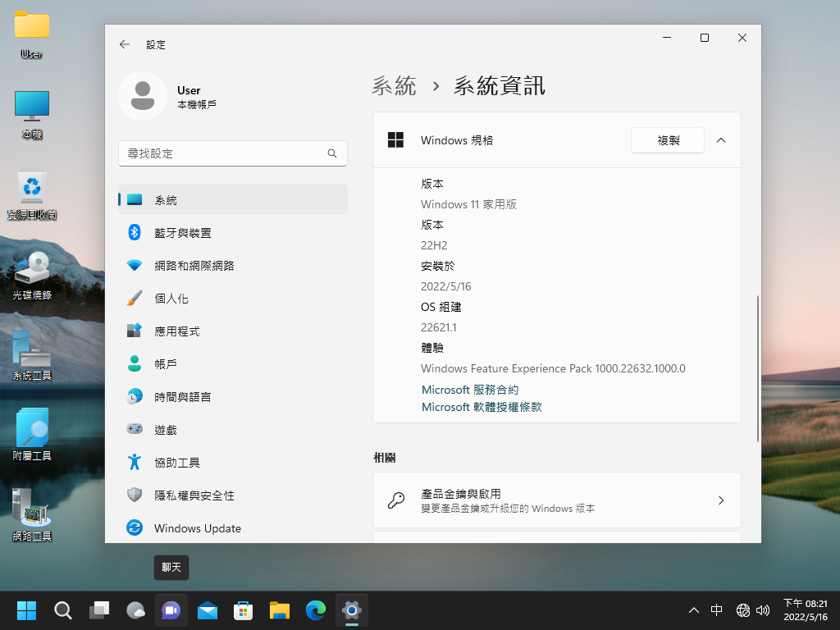
Task: Open the Start menu from taskbar
Action: point(26,610)
